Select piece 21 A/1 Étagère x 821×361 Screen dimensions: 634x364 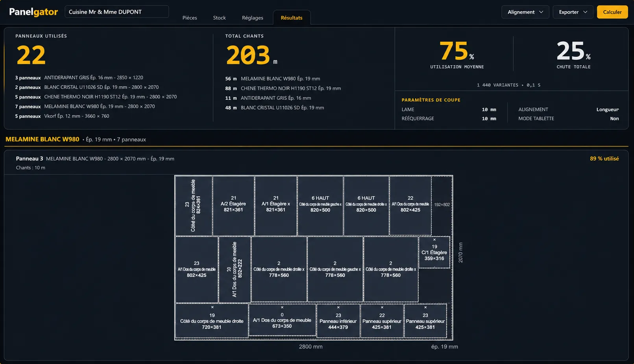pos(275,206)
